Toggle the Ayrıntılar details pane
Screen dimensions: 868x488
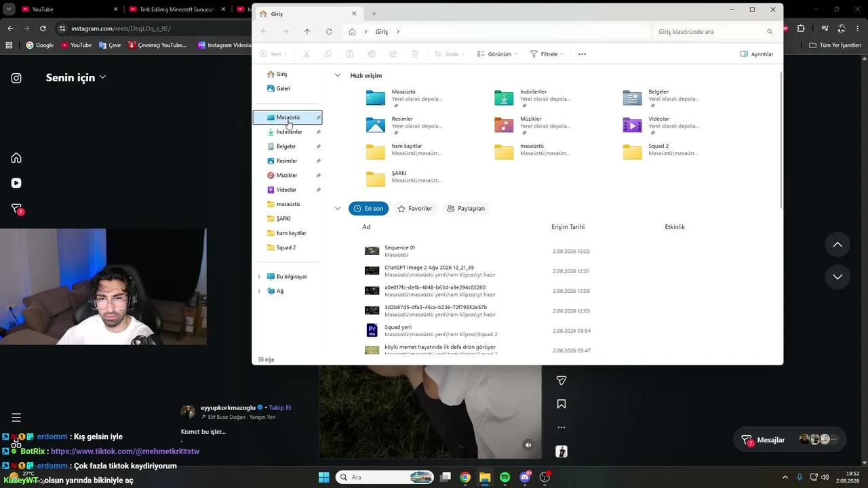(756, 54)
